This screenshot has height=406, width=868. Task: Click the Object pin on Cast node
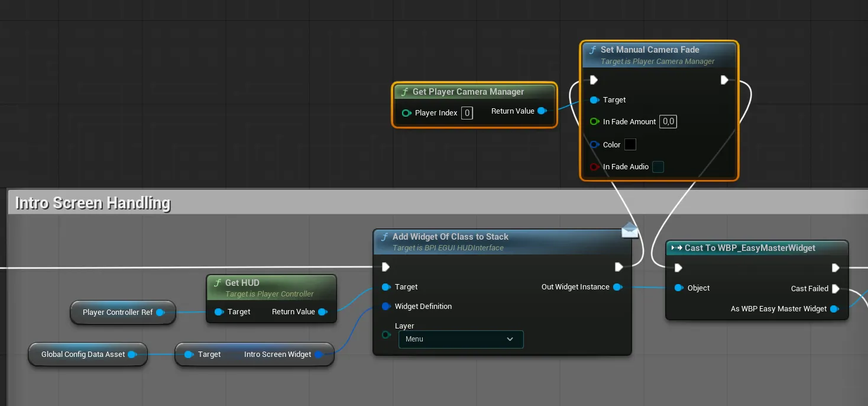click(679, 288)
